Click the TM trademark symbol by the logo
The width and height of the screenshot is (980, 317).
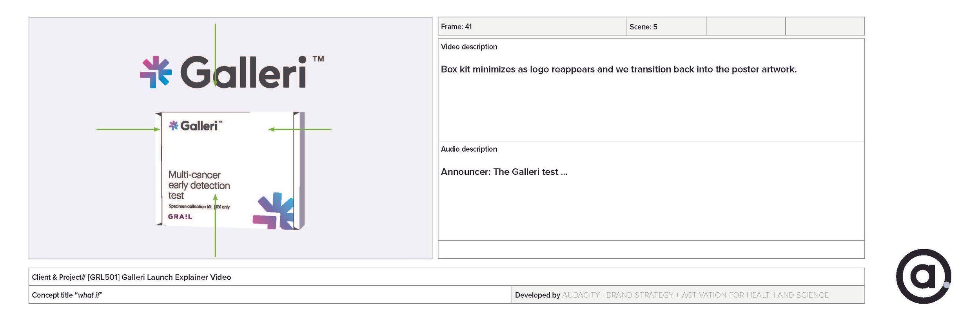(x=318, y=59)
